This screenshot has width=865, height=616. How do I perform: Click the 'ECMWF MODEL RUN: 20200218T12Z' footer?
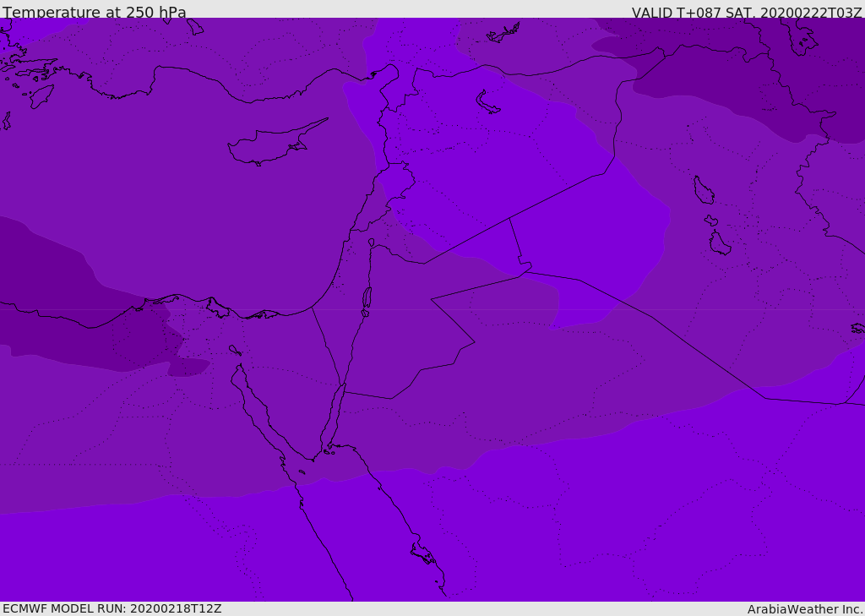pos(112,608)
